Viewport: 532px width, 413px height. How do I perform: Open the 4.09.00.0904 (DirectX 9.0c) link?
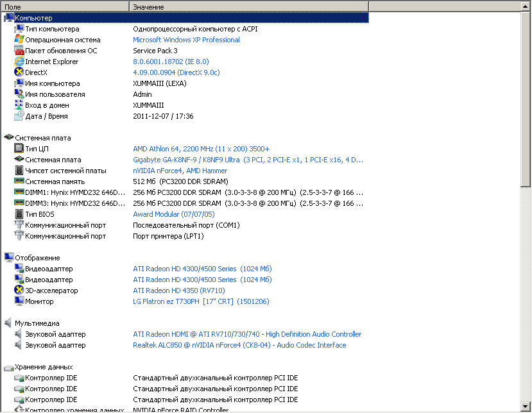(176, 72)
